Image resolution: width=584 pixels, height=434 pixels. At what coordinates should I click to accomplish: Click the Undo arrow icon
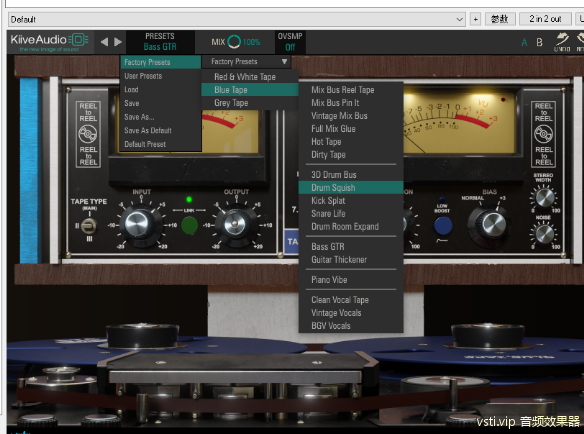[x=562, y=39]
